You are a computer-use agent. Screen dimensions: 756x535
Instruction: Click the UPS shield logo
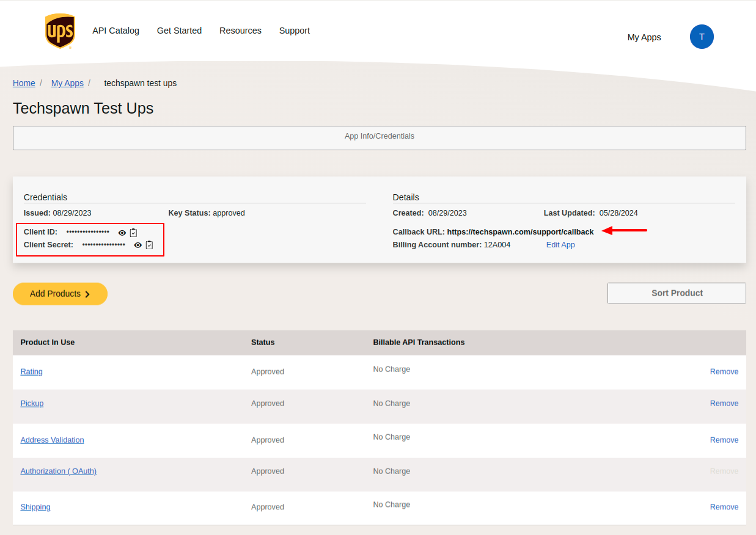coord(60,31)
